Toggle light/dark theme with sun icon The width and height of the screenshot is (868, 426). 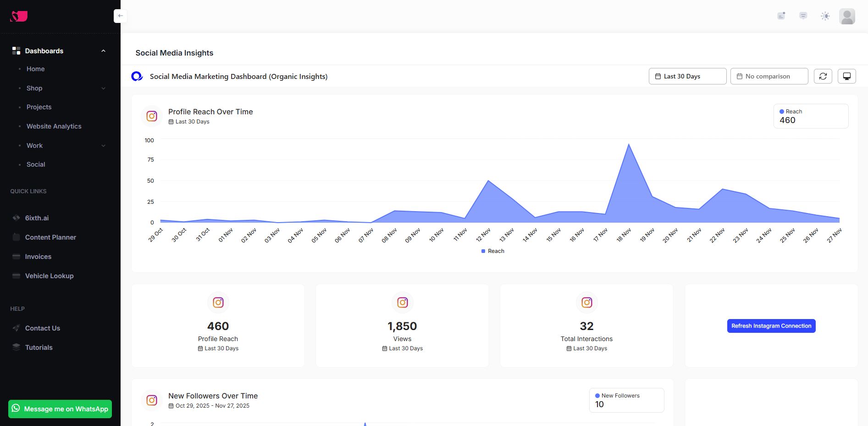[x=825, y=16]
